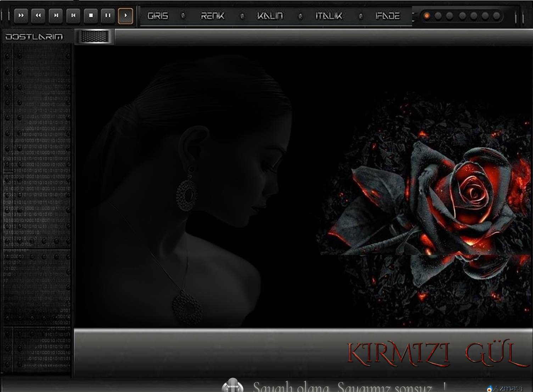Click the Azmavi link at bottom right
Viewport: 533px width, 392px height.
tap(505, 388)
